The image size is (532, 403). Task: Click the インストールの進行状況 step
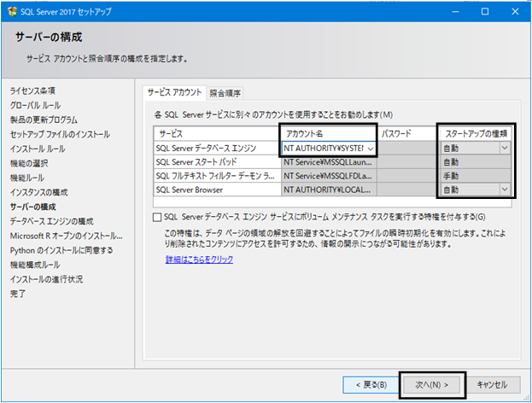click(x=46, y=279)
